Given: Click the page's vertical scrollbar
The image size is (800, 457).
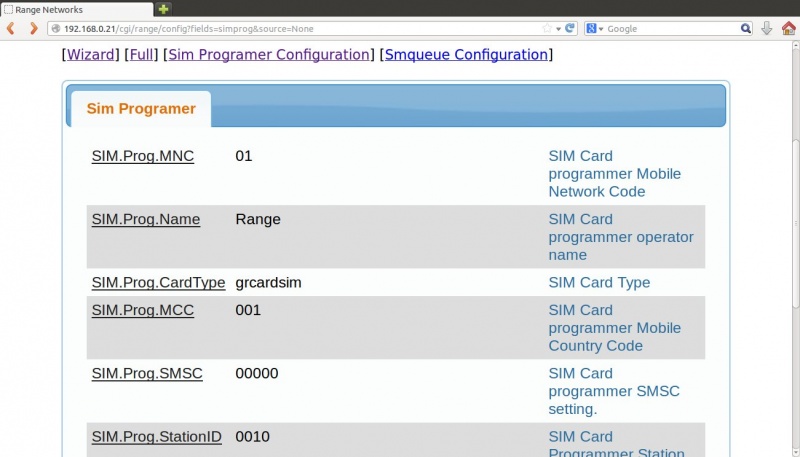Looking at the screenshot, I should (794, 250).
